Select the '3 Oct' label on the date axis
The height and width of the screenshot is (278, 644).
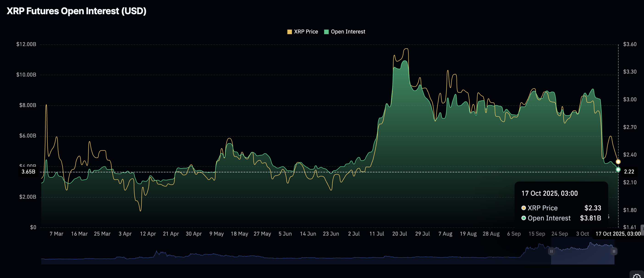(x=583, y=233)
